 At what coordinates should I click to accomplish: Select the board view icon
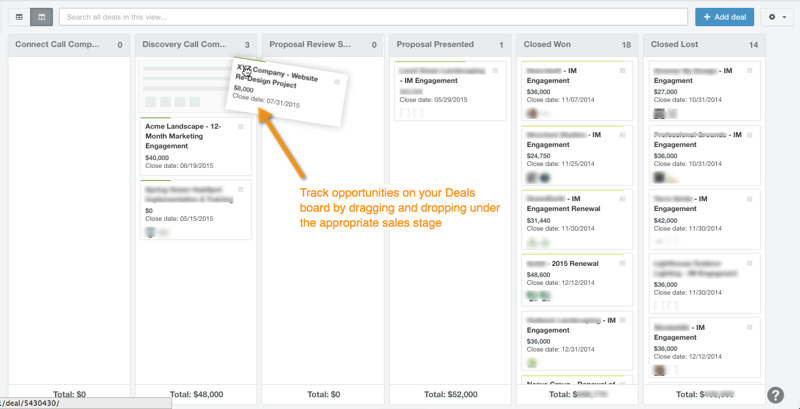coord(41,17)
